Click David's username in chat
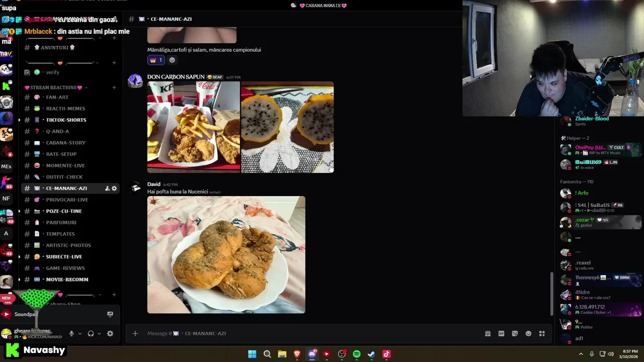The image size is (644, 362). pyautogui.click(x=154, y=185)
